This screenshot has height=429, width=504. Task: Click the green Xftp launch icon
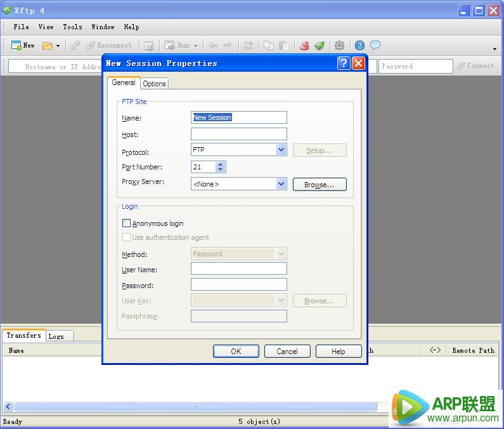tap(320, 46)
